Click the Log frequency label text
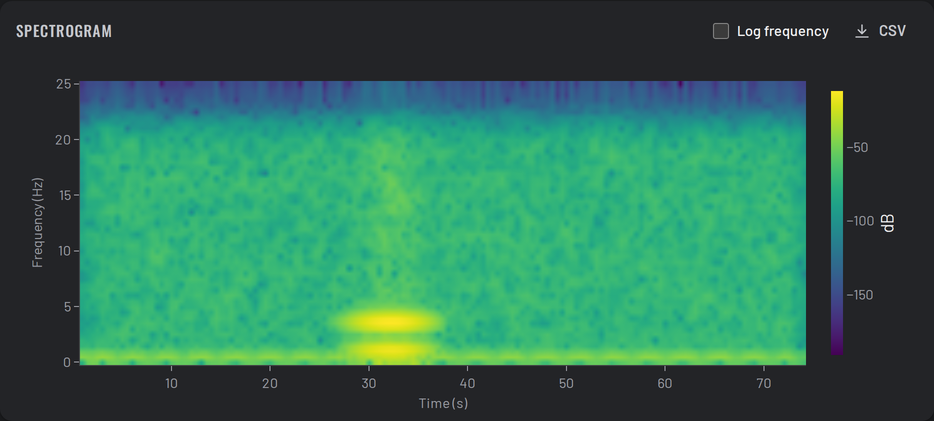Viewport: 934px width, 421px height. coord(783,32)
